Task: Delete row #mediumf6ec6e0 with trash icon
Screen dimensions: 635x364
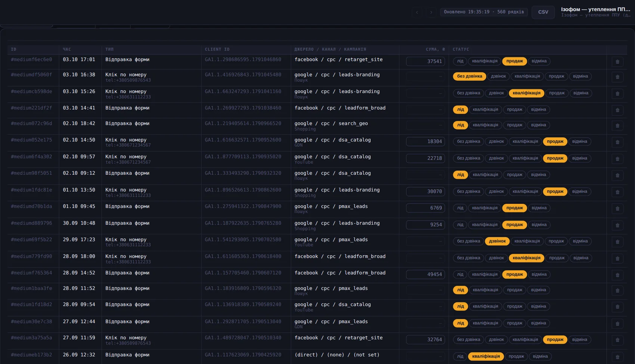Action: pyautogui.click(x=617, y=62)
